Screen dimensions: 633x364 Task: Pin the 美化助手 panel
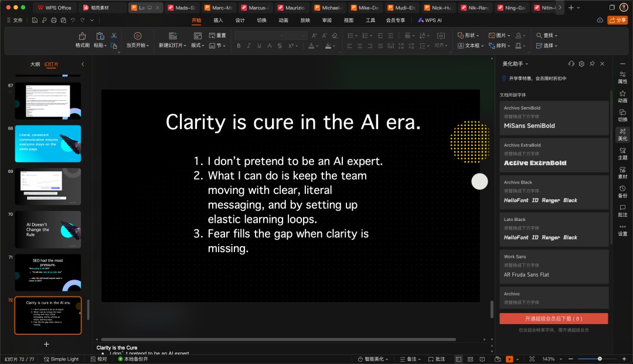coord(592,64)
